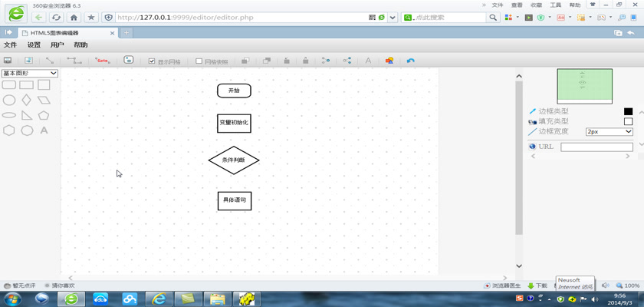644x307 pixels.
Task: Click the text 'A' toolbar icon
Action: coord(368,61)
